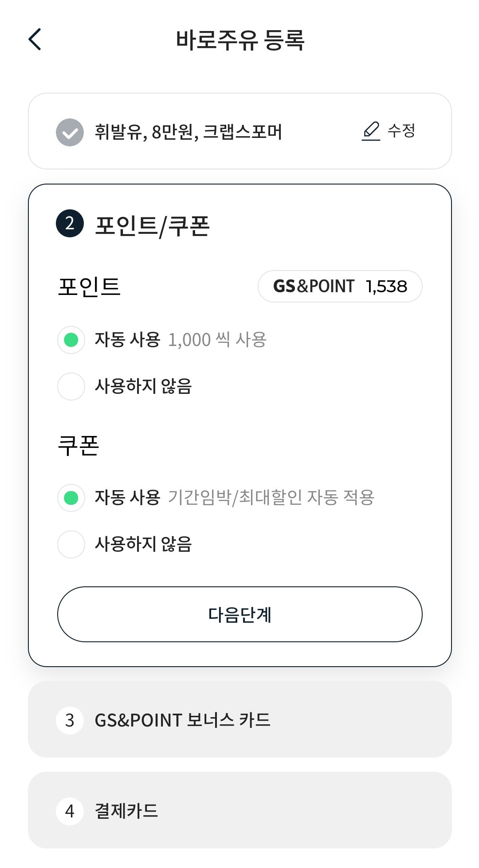
Task: Select 사용하지 않음 radio under 포인트
Action: 71,386
